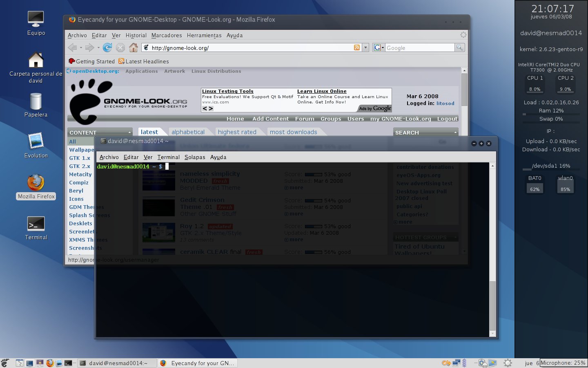This screenshot has height=368, width=588.
Task: Click the purple arrows tray icon
Action: click(x=464, y=363)
